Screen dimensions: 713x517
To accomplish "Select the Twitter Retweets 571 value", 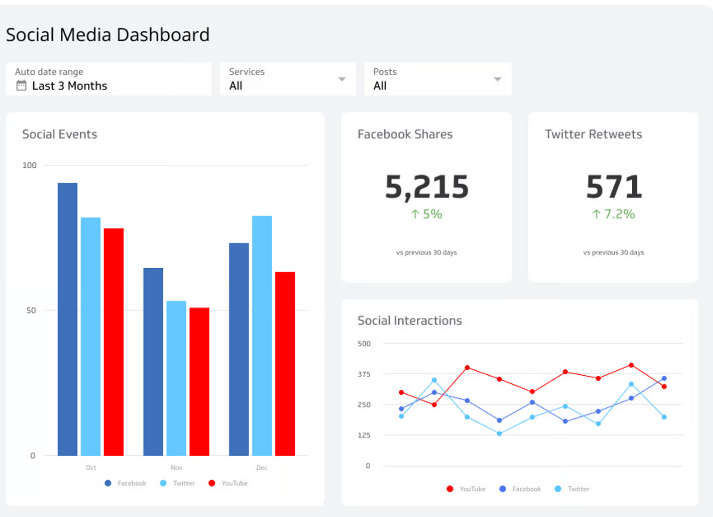I will point(613,187).
